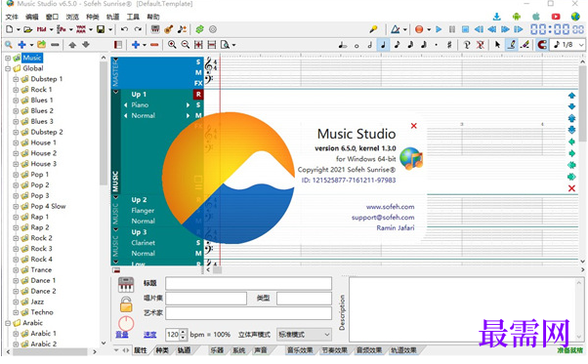Screen dimensions: 588x364
Task: Solo the Up 3 Clarinet track
Action: click(198, 243)
